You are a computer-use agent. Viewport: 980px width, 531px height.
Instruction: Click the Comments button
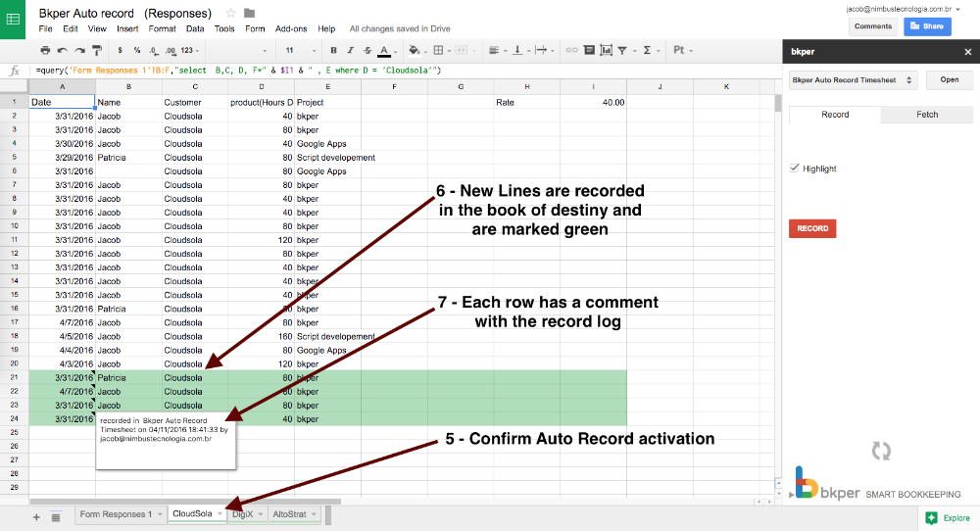(x=873, y=26)
